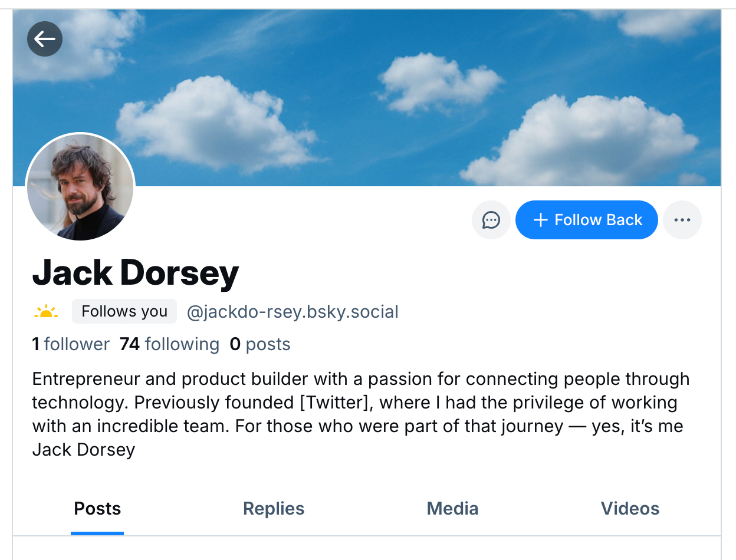736x560 pixels.
Task: Switch to the Replies tab
Action: click(274, 509)
